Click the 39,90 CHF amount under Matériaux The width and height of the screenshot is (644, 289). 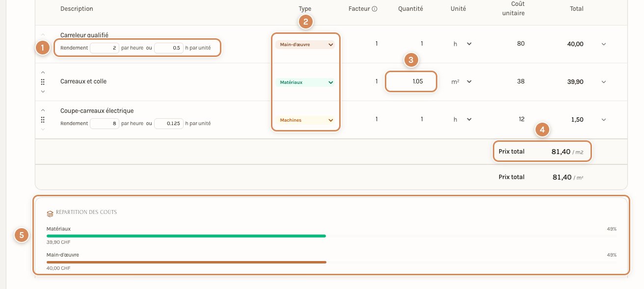(58, 242)
